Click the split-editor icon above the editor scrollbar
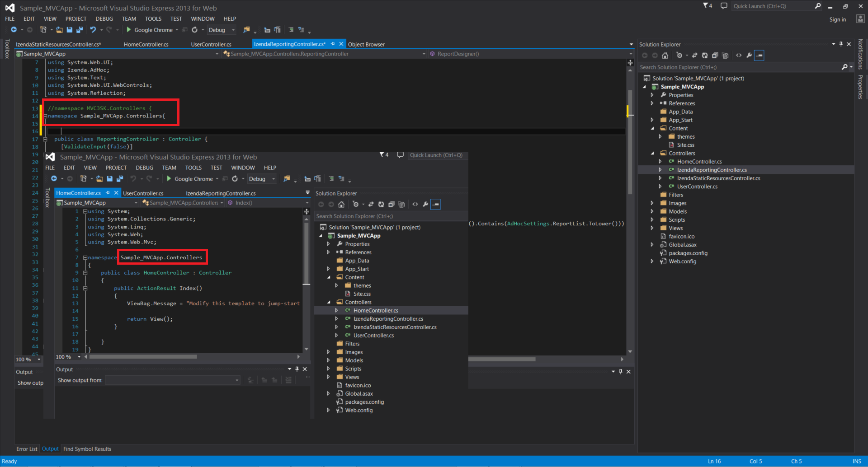Image resolution: width=868 pixels, height=467 pixels. (630, 63)
